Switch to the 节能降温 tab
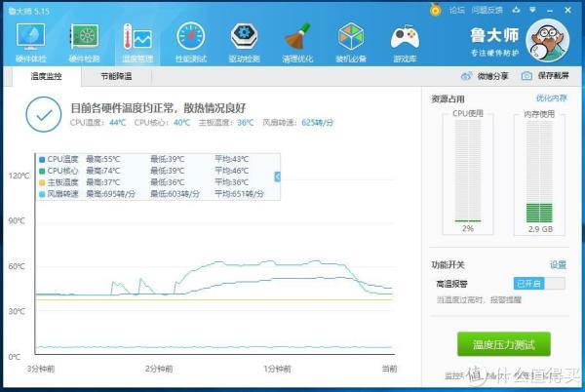This screenshot has width=585, height=392. tap(116, 76)
